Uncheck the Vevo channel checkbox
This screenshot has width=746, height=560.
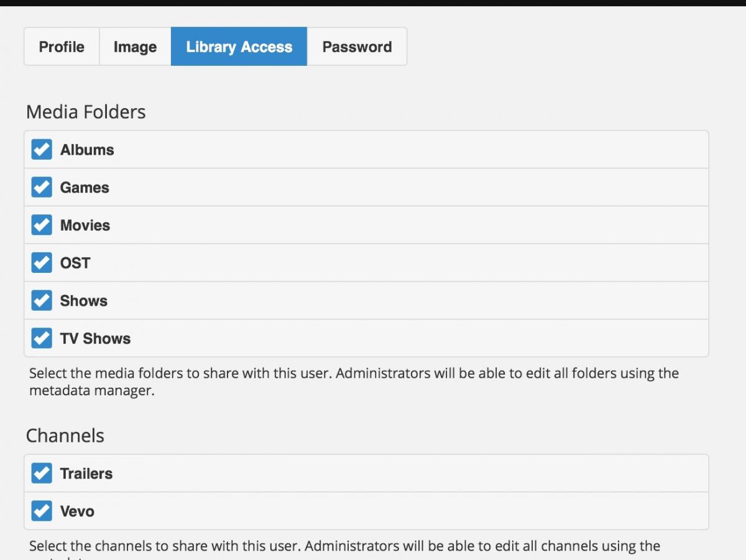tap(42, 512)
